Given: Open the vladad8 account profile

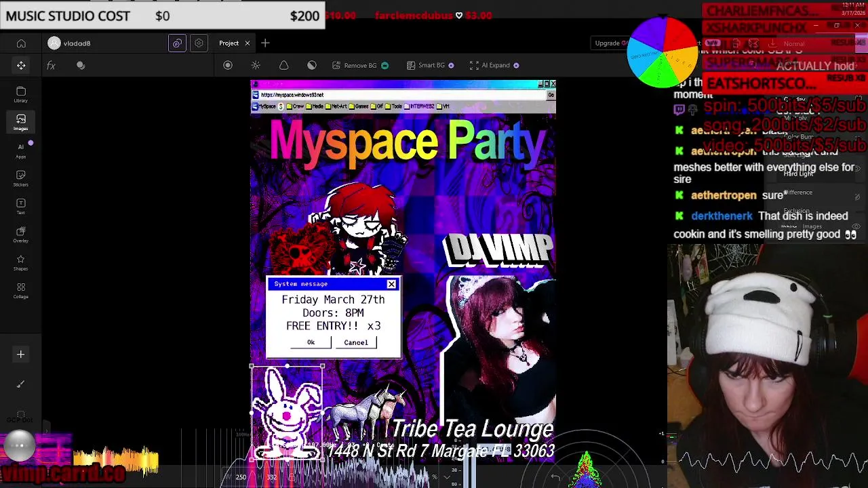Looking at the screenshot, I should (x=69, y=43).
